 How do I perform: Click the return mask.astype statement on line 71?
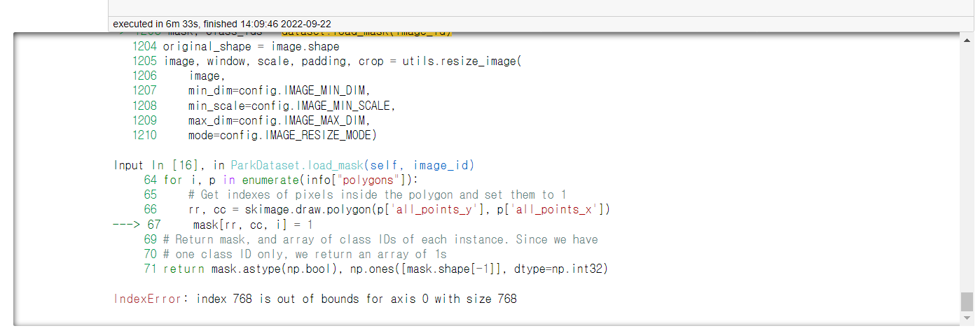pyautogui.click(x=385, y=269)
